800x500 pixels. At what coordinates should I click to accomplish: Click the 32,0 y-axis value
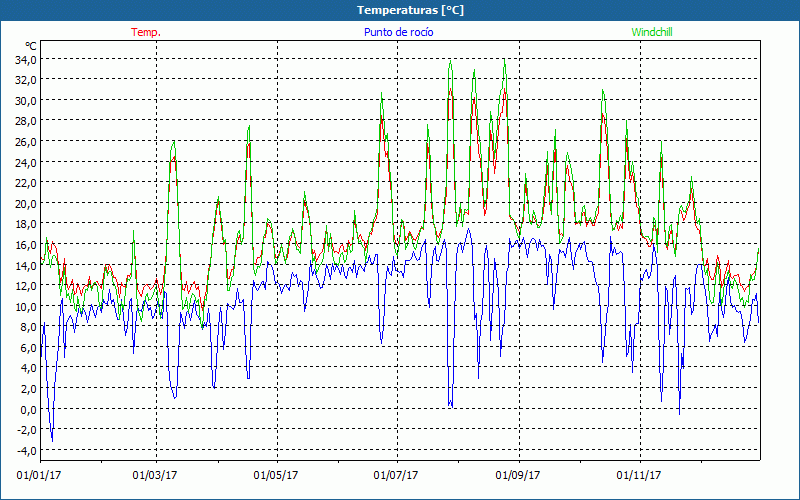[27, 80]
